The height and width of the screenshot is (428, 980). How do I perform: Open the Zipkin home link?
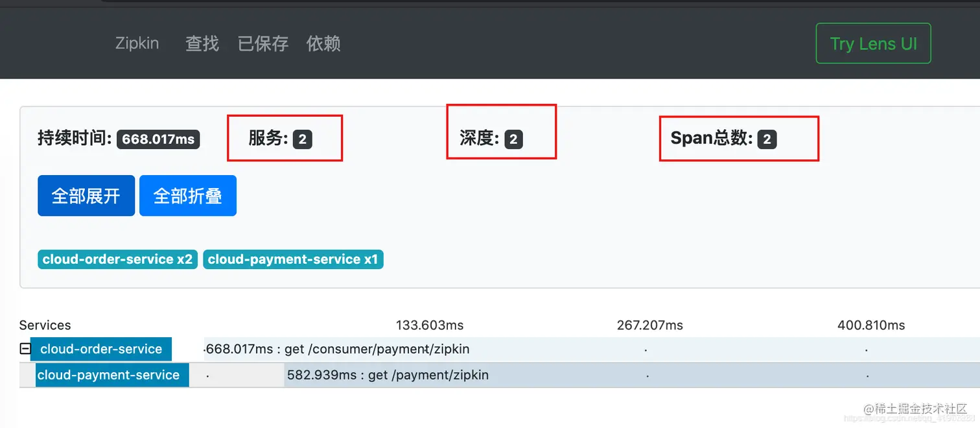coord(137,43)
